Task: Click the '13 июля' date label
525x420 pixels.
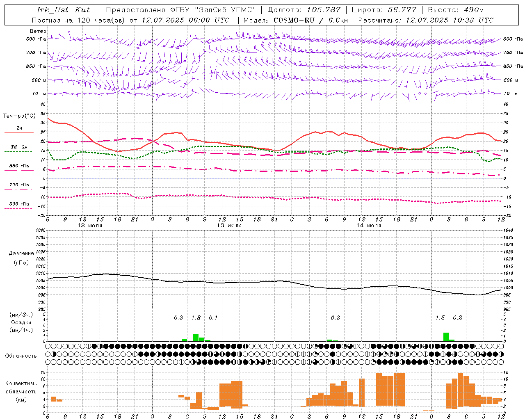Action: coord(229,226)
